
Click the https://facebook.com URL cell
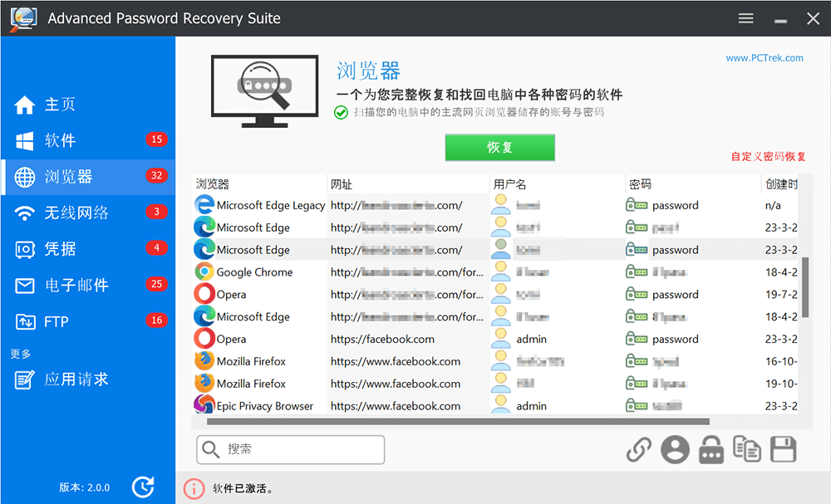click(x=382, y=339)
